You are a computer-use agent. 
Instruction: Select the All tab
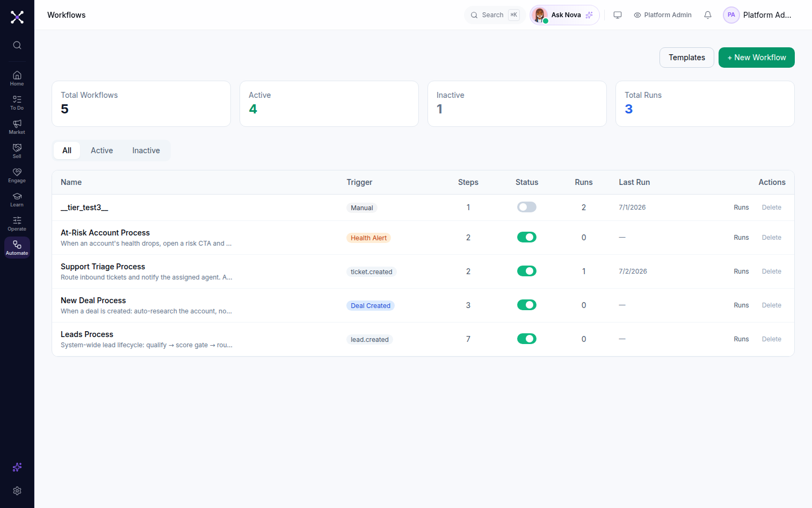coord(67,151)
